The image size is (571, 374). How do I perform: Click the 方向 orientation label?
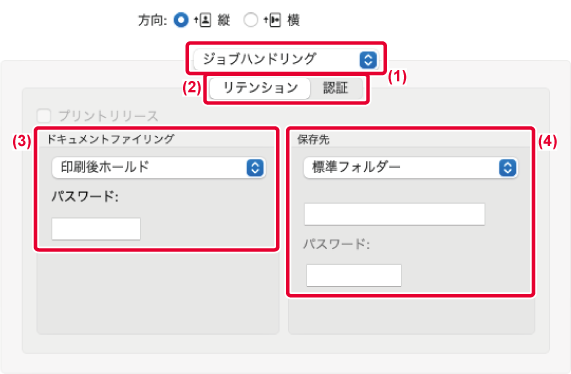click(152, 20)
